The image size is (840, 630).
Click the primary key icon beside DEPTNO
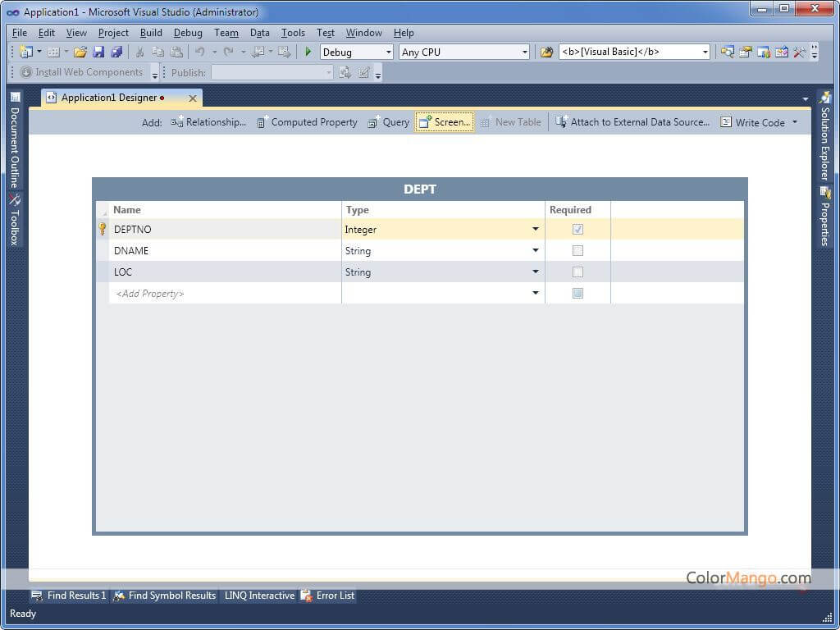click(103, 230)
